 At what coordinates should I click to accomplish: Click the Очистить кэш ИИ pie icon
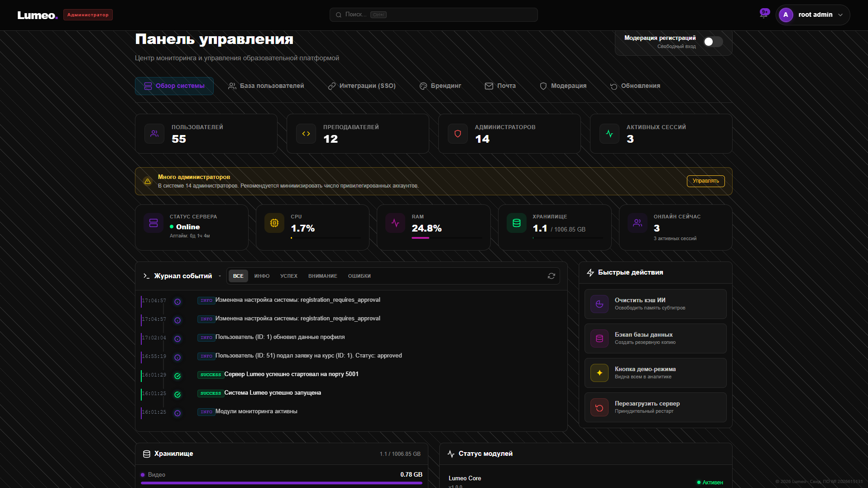click(599, 304)
